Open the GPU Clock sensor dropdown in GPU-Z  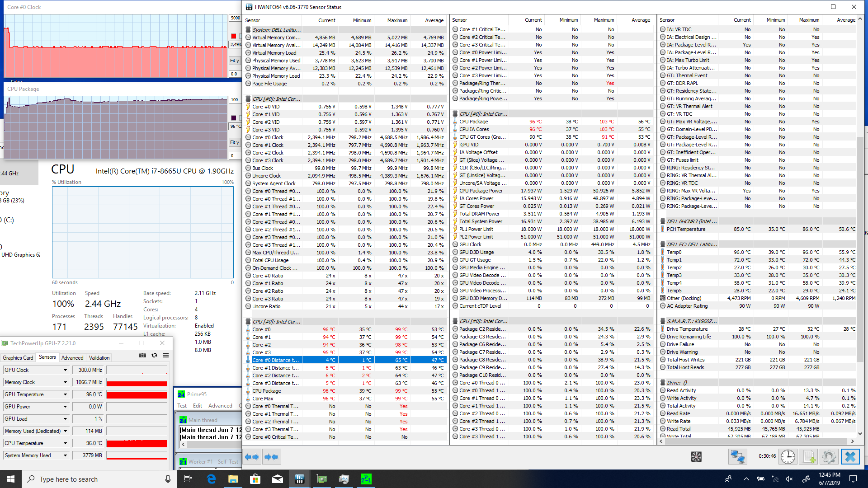(x=65, y=370)
